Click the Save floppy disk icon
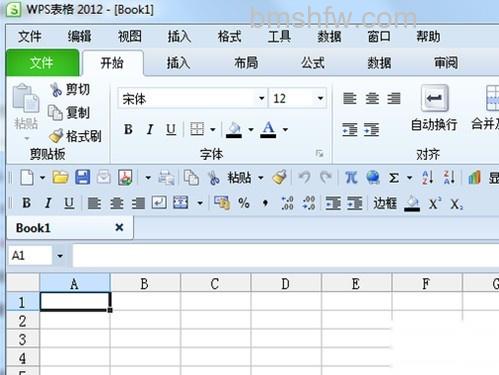 [82, 177]
